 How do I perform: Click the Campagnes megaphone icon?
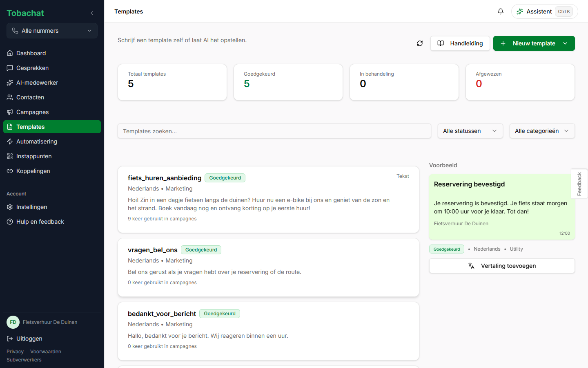pyautogui.click(x=10, y=112)
